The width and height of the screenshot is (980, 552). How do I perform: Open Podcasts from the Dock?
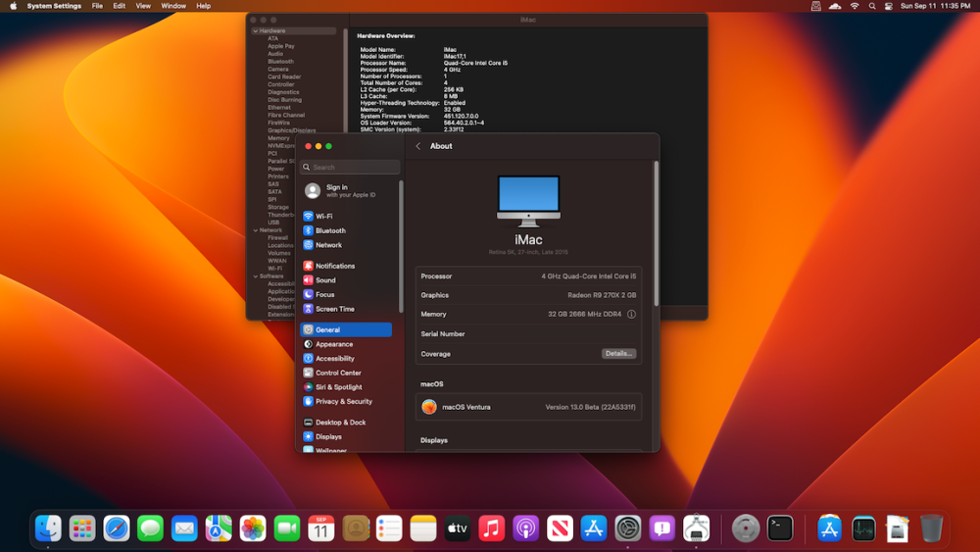point(525,528)
